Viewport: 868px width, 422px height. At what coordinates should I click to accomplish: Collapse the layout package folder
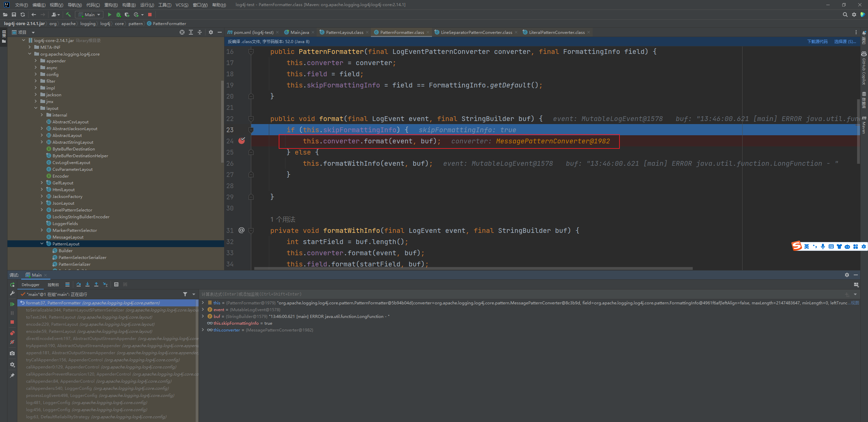(x=36, y=108)
